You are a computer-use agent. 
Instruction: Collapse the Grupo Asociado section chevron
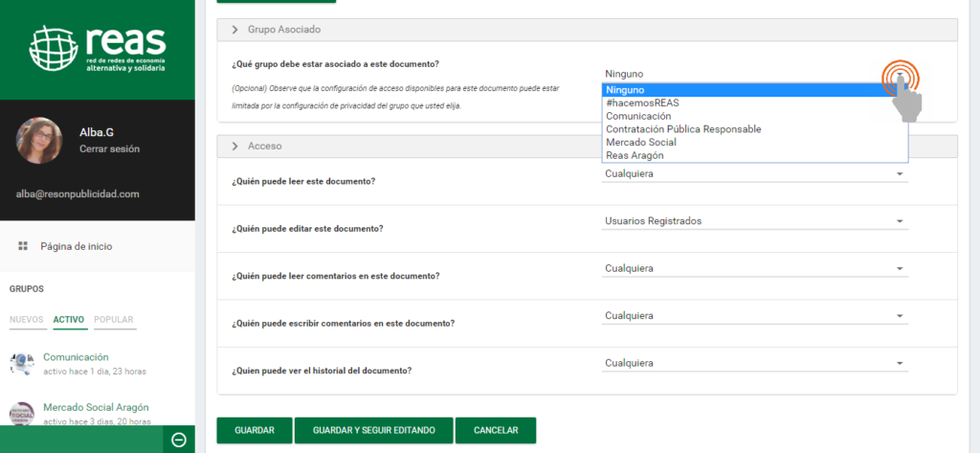(234, 30)
